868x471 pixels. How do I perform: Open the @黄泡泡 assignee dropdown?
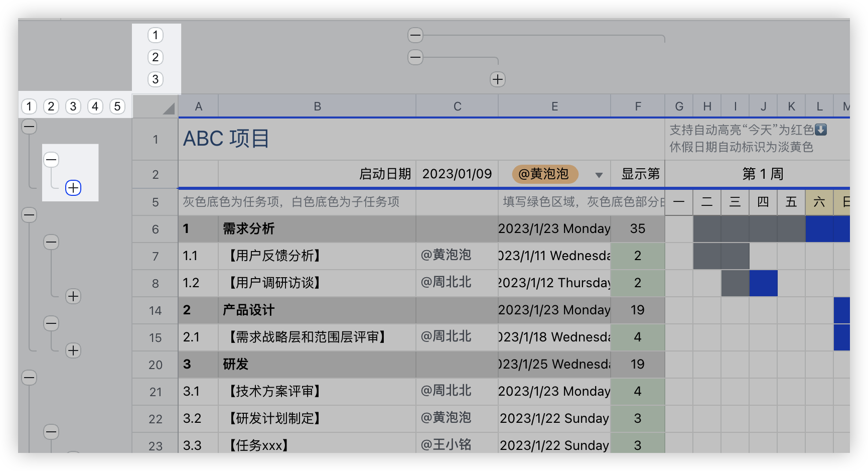[599, 175]
